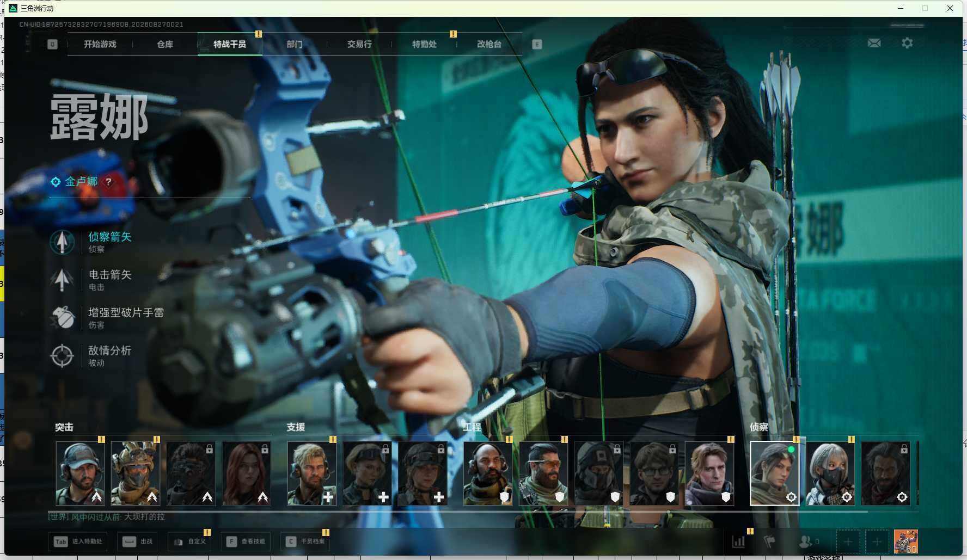The image size is (967, 560).
Task: Click the player avatar showing level 60
Action: [906, 541]
